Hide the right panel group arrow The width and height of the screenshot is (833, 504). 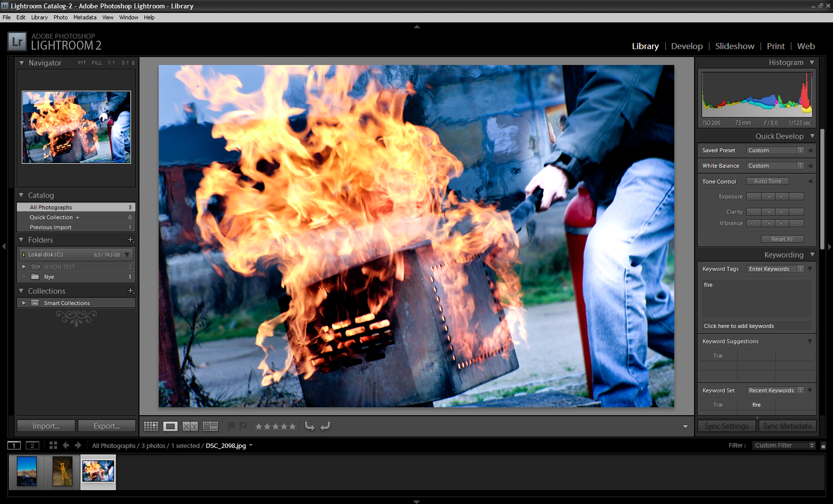click(829, 246)
